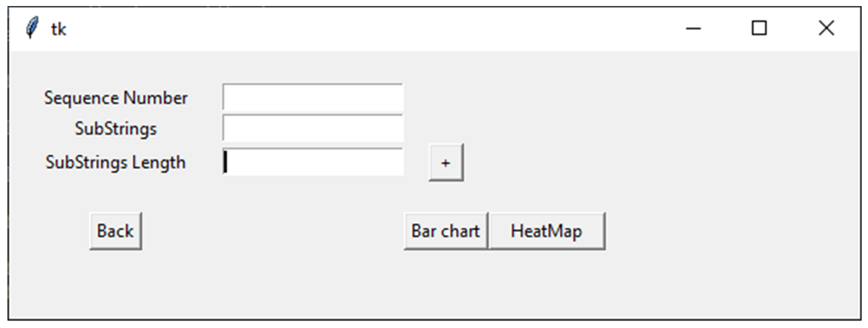The image size is (868, 328).
Task: Click the Sequence Number label
Action: coord(116,98)
